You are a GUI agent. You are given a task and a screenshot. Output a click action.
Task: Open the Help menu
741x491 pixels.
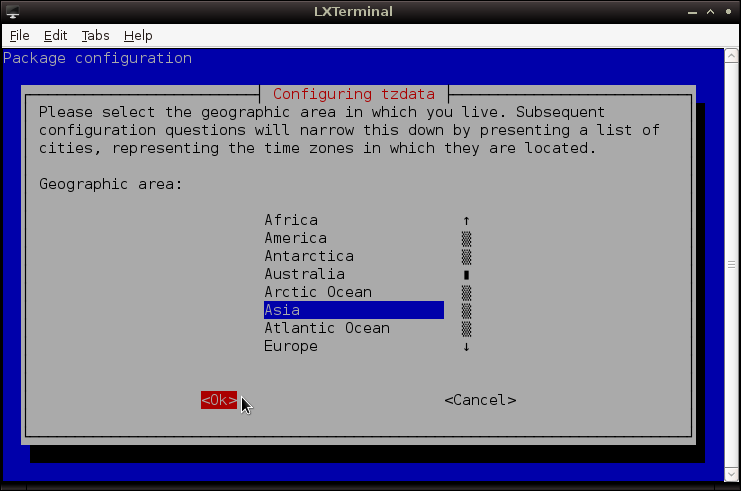point(138,35)
